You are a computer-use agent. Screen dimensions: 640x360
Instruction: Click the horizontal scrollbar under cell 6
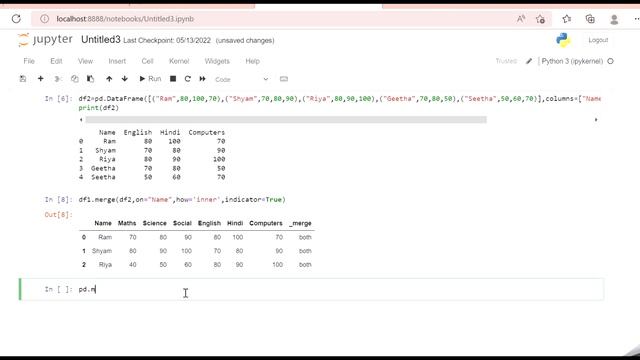pyautogui.click(x=286, y=120)
